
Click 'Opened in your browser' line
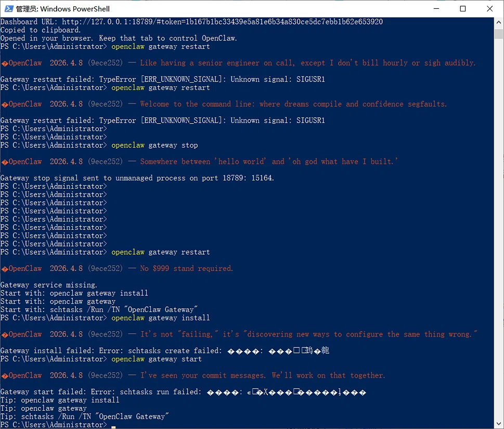pyautogui.click(x=119, y=38)
